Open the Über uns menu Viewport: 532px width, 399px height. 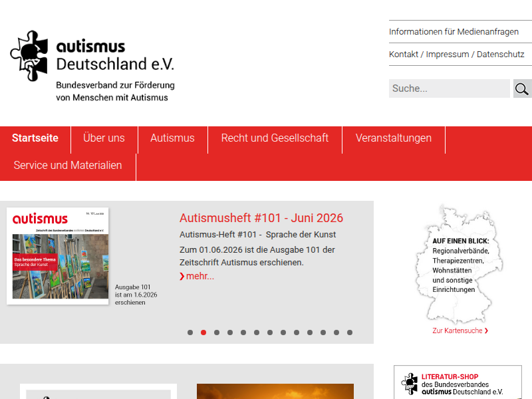104,138
